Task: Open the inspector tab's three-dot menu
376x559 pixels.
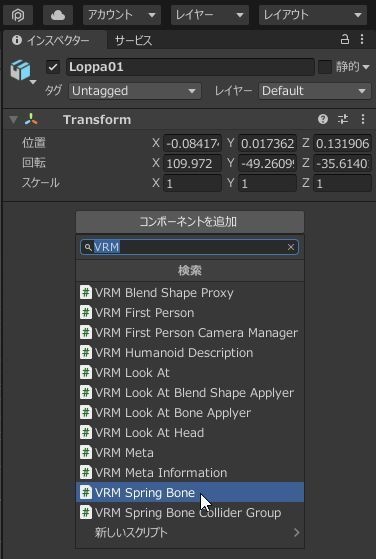Action: click(x=362, y=39)
